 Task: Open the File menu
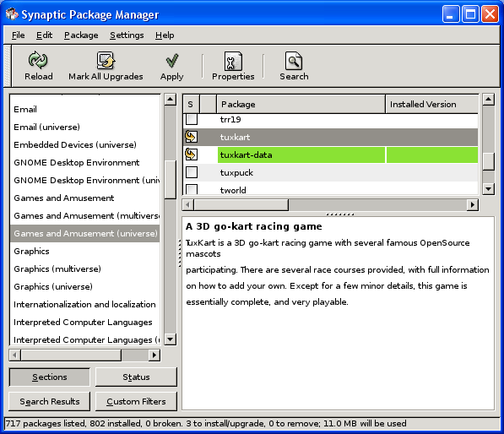[18, 35]
